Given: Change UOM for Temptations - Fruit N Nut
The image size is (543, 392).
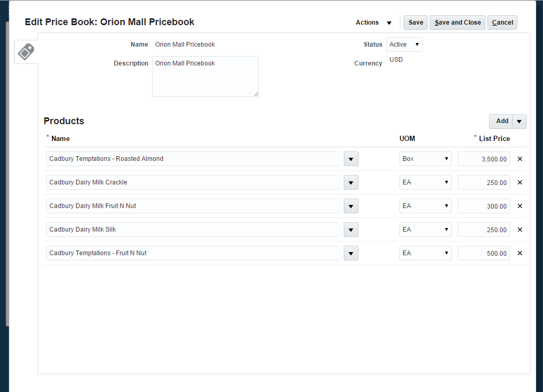Looking at the screenshot, I should 425,253.
